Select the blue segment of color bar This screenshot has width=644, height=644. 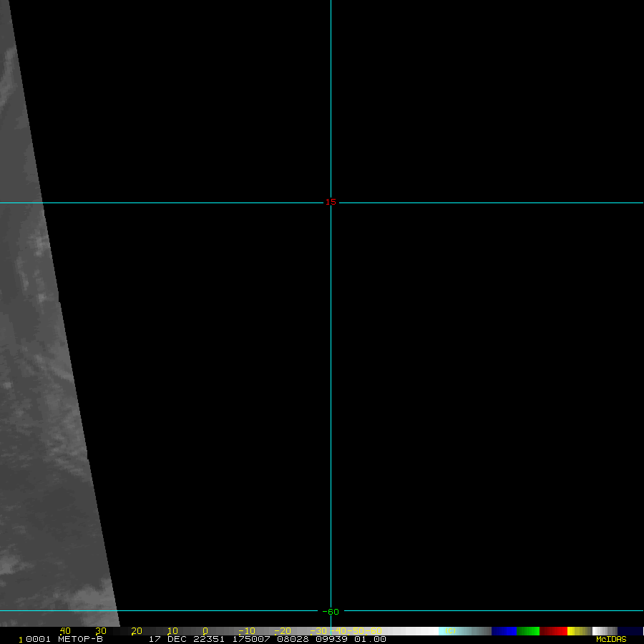pyautogui.click(x=504, y=631)
